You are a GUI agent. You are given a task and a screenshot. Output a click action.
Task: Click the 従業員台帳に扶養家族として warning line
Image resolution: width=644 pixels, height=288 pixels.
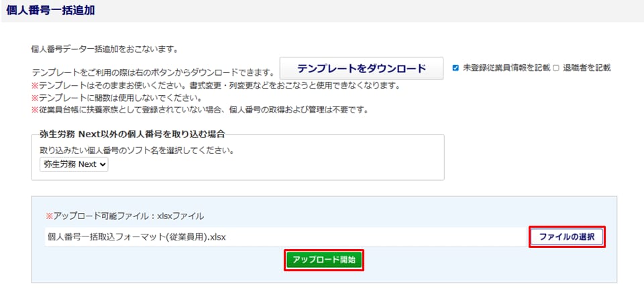pos(201,110)
